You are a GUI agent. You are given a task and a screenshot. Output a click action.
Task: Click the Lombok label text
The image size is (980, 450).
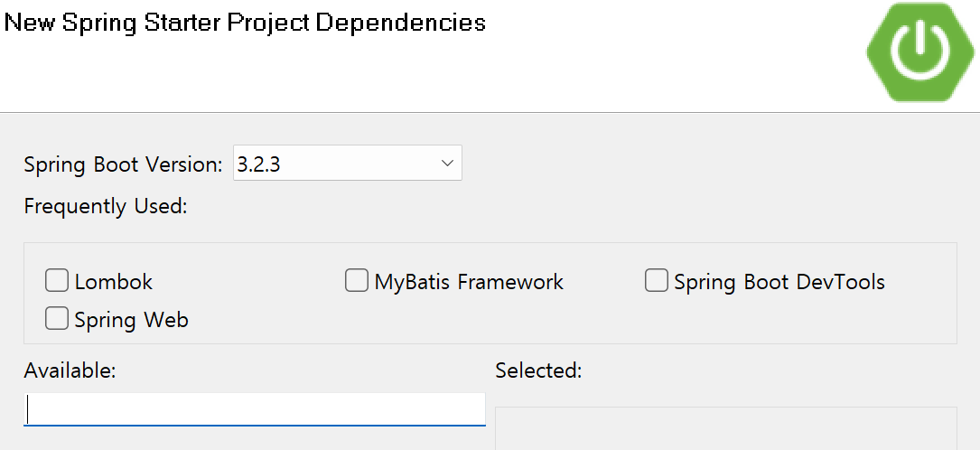[114, 282]
